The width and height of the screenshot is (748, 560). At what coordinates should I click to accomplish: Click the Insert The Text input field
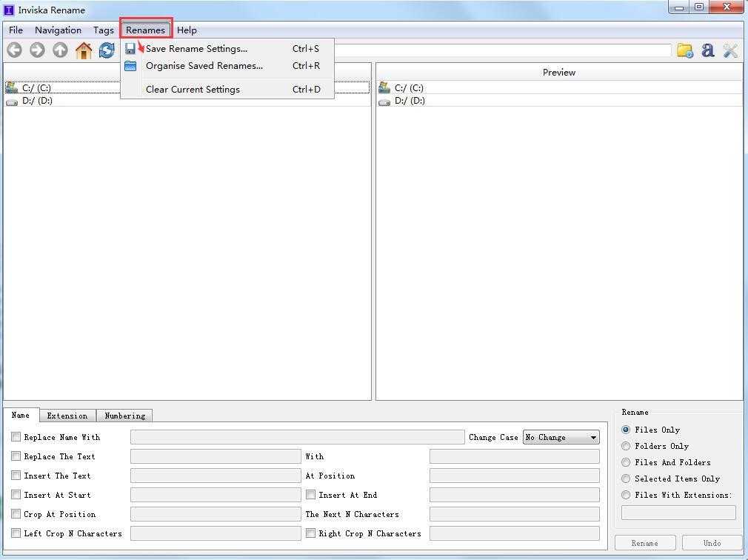pyautogui.click(x=216, y=475)
